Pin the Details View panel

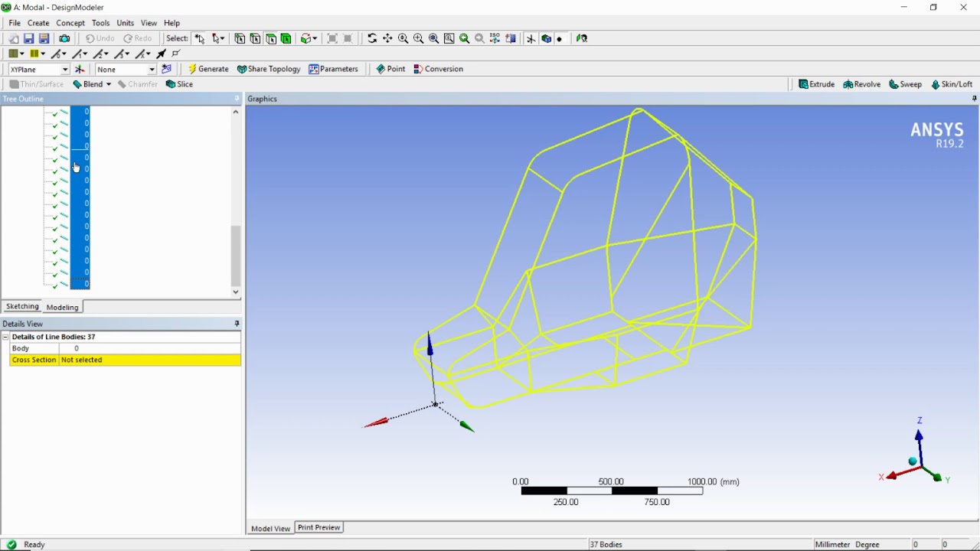tap(237, 324)
